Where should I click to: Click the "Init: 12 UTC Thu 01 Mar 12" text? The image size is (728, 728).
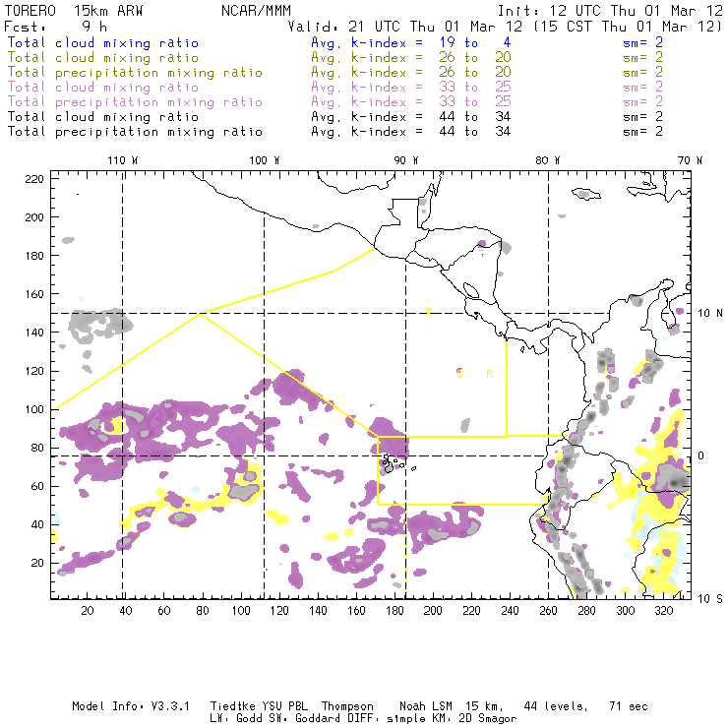coord(610,11)
